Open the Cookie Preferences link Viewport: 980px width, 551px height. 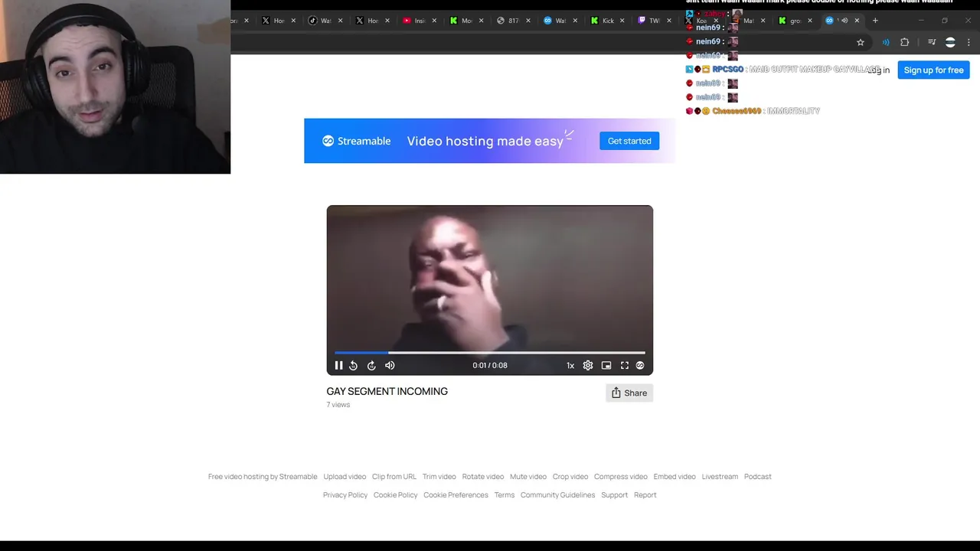click(x=456, y=495)
